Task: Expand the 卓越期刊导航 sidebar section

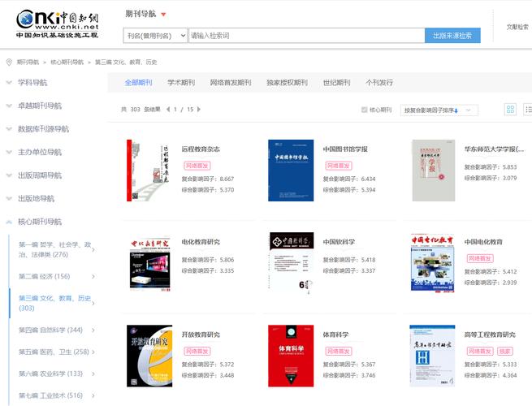Action: coord(40,106)
